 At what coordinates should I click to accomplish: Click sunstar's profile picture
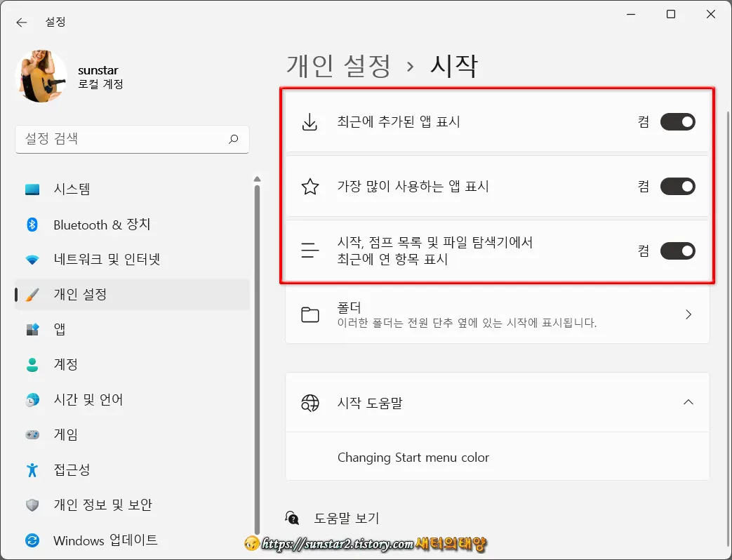tap(40, 75)
